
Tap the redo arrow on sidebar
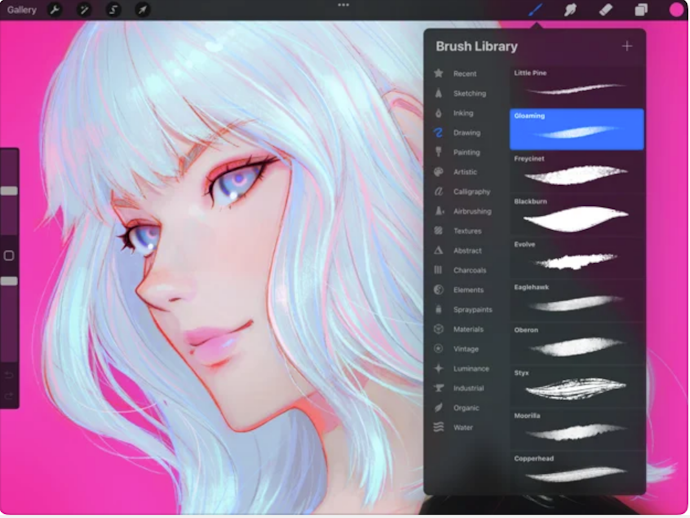point(9,397)
